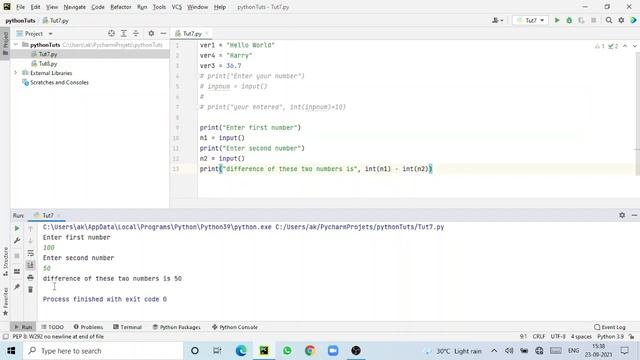Open the Refactor menu

coord(121,7)
